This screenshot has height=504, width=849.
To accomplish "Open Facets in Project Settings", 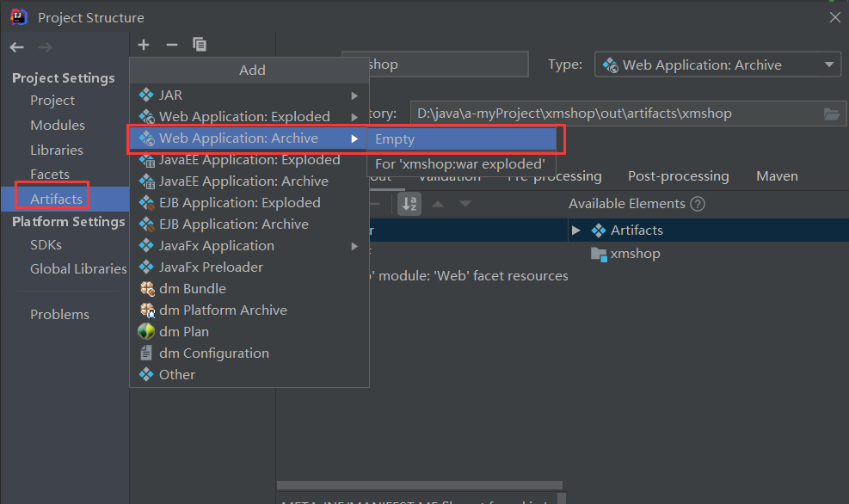I will [x=50, y=175].
